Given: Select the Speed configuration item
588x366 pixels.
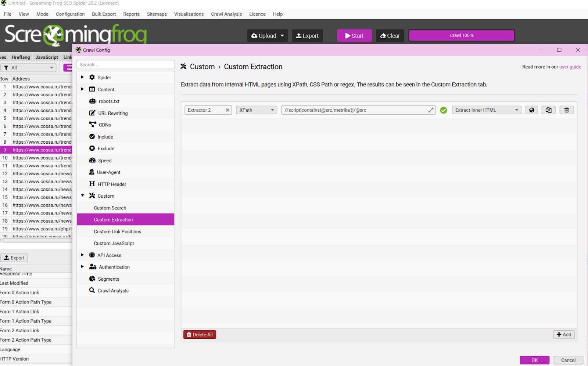Looking at the screenshot, I should tap(105, 161).
